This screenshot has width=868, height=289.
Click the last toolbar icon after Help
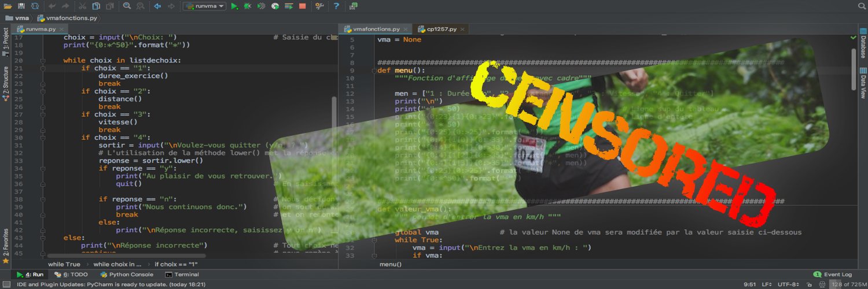pos(353,6)
